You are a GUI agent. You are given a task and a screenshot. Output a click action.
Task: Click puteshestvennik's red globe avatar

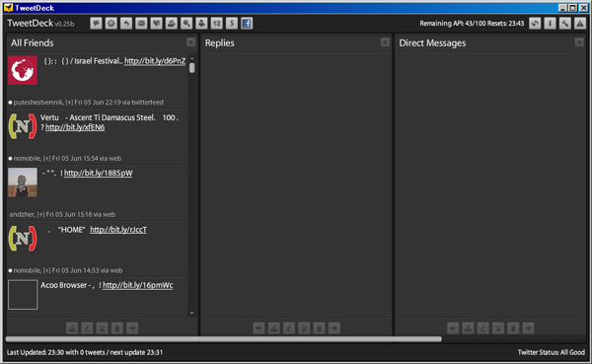click(x=23, y=70)
